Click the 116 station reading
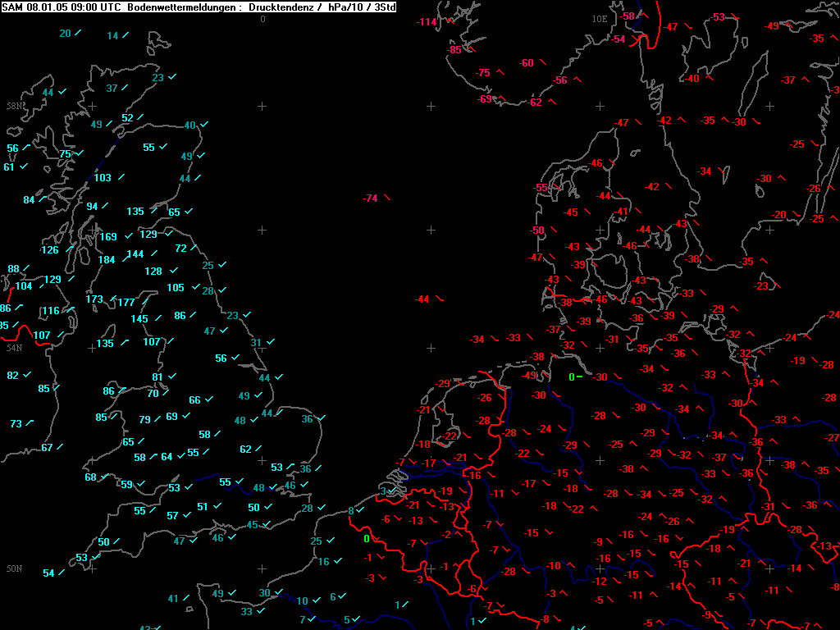 pyautogui.click(x=51, y=311)
